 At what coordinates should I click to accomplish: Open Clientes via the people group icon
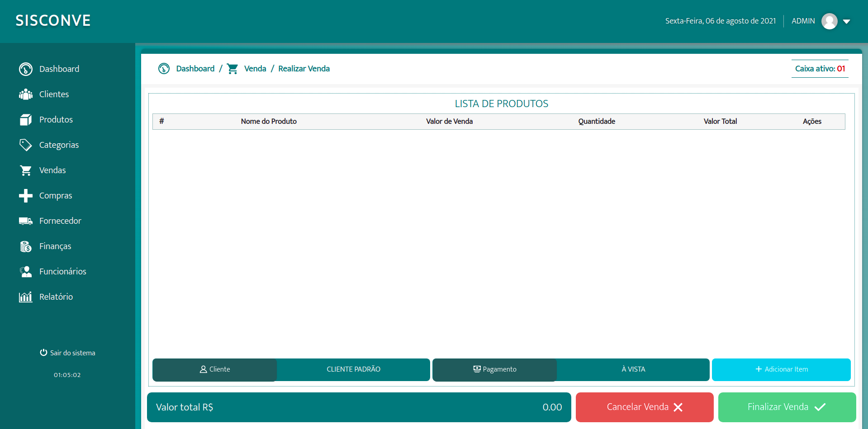point(26,94)
